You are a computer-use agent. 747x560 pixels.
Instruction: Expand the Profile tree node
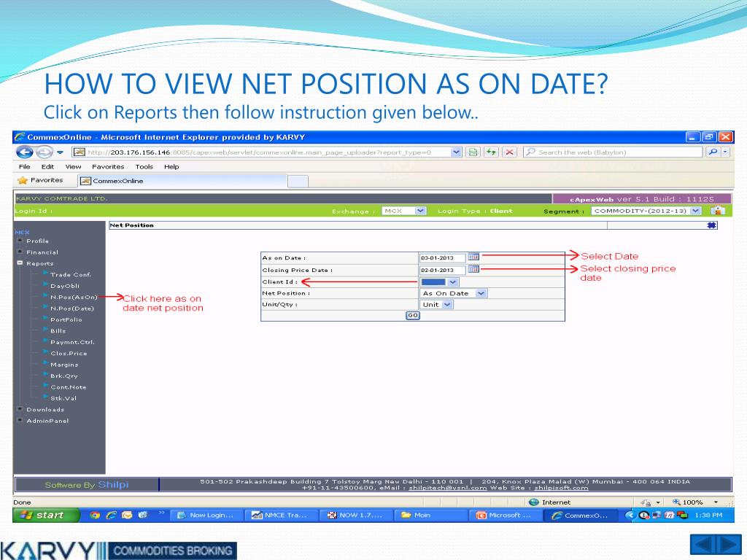coord(20,241)
